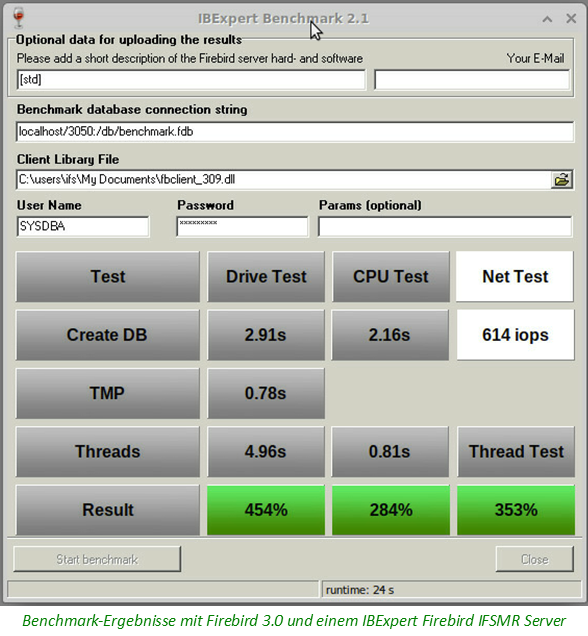Click the Close button at bottom
Screen dimensions: 588x636
[534, 559]
